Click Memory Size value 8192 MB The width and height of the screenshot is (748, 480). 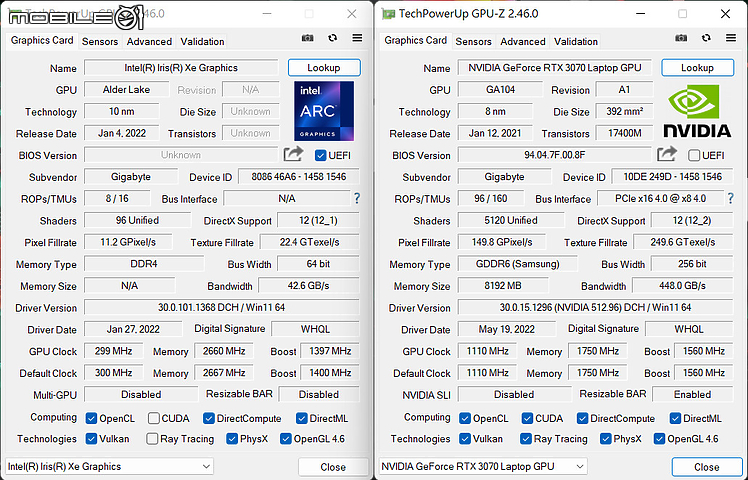coord(503,286)
